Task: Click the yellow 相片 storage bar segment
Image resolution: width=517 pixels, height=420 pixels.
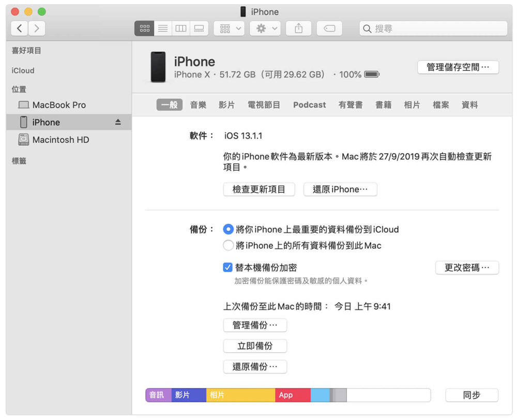Action: coord(240,395)
